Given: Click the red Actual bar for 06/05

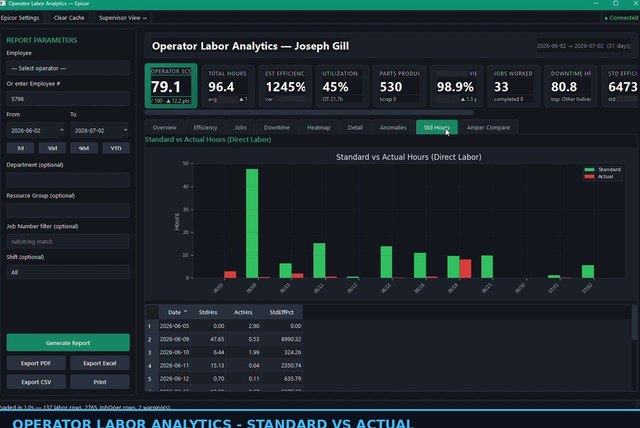Looking at the screenshot, I should click(230, 275).
